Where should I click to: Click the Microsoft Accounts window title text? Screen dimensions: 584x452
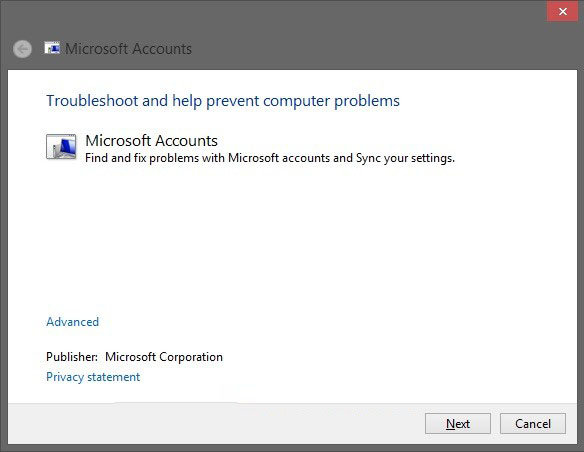coord(128,49)
